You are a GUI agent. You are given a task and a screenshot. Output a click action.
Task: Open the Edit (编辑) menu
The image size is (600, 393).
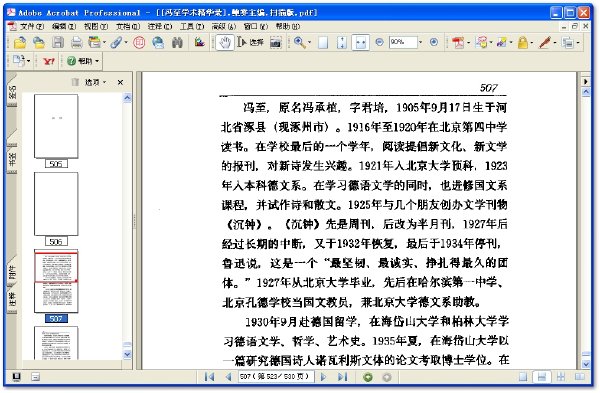(x=64, y=26)
